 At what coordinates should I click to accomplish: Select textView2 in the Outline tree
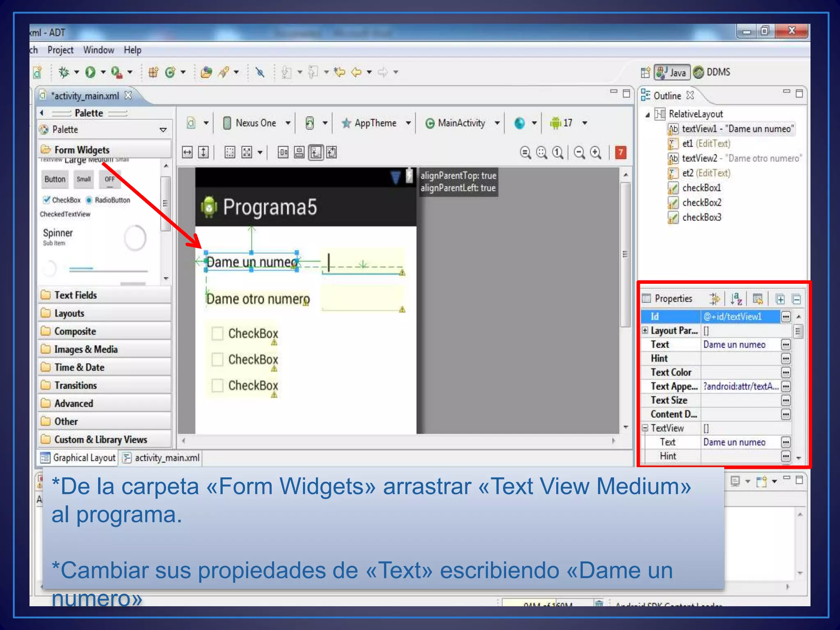click(x=734, y=158)
